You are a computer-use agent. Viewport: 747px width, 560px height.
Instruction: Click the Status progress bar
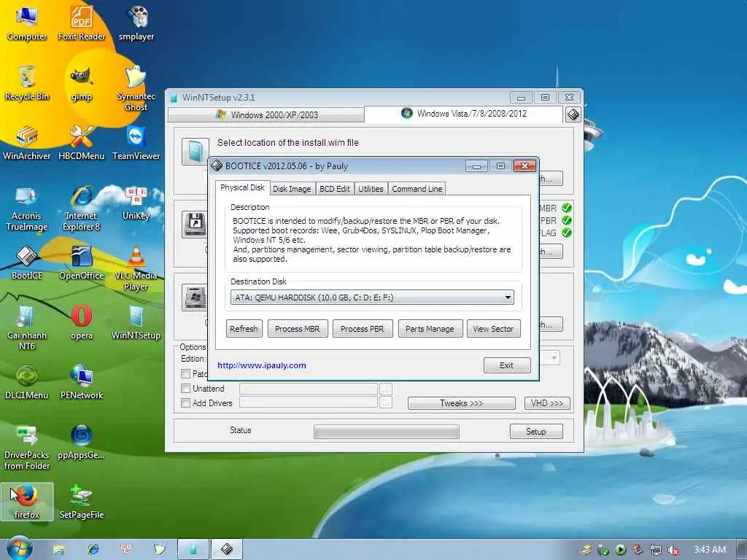click(387, 432)
